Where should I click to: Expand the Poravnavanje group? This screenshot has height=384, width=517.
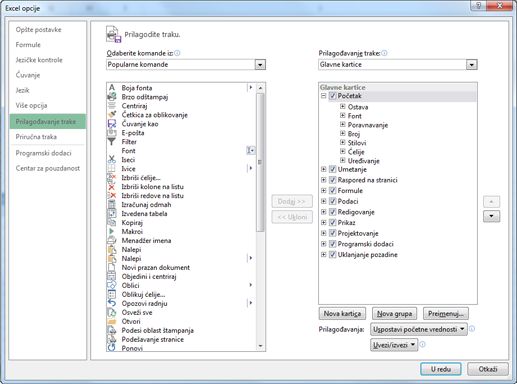pyautogui.click(x=342, y=125)
